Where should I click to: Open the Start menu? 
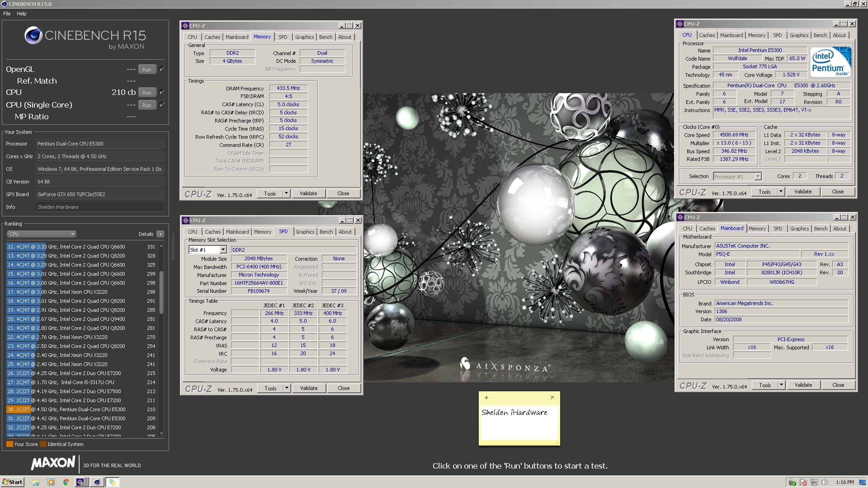click(13, 482)
